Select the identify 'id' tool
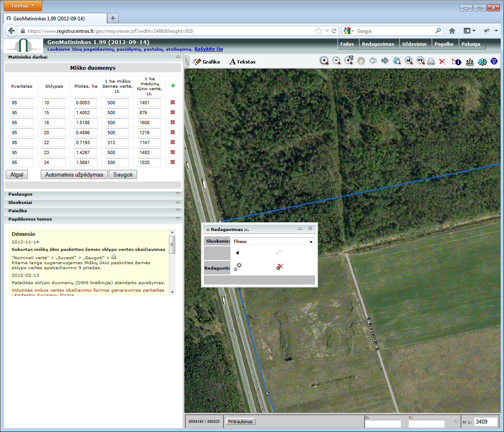 [409, 61]
